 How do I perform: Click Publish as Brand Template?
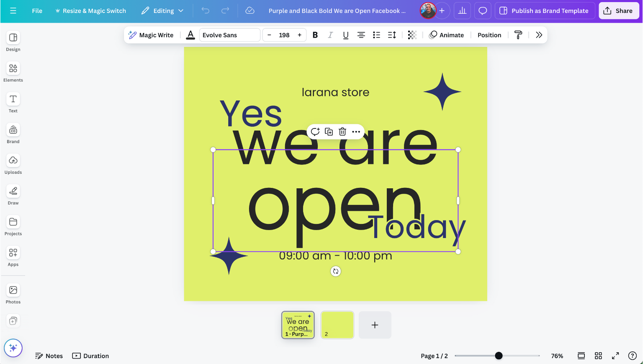point(545,10)
